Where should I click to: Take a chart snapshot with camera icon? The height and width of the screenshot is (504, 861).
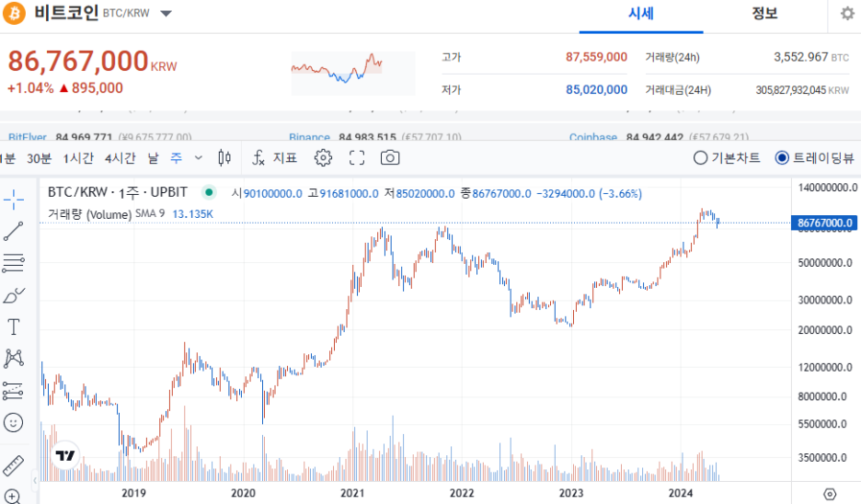click(x=390, y=158)
